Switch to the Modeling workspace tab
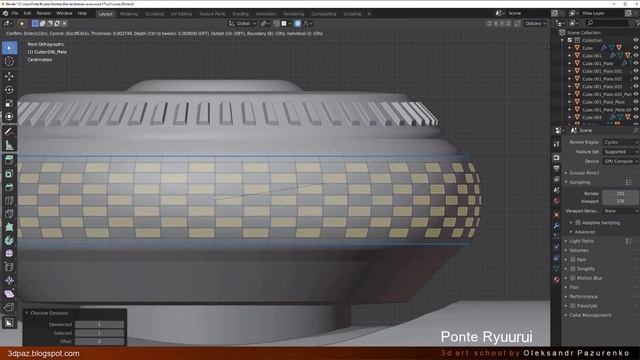 pyautogui.click(x=129, y=14)
